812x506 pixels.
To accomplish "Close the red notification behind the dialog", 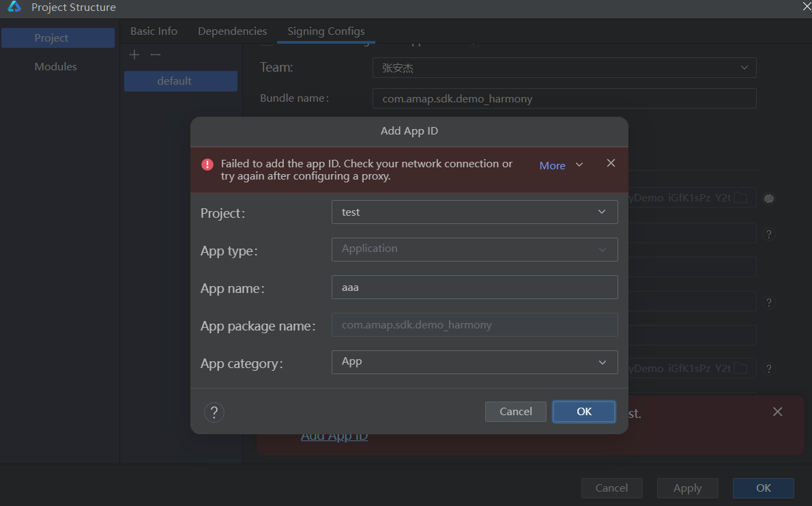I will tap(777, 412).
